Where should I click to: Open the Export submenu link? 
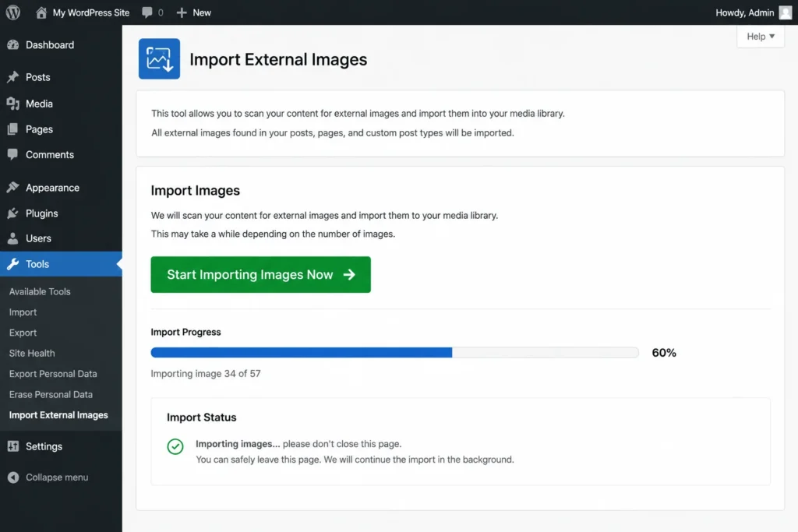pos(23,333)
